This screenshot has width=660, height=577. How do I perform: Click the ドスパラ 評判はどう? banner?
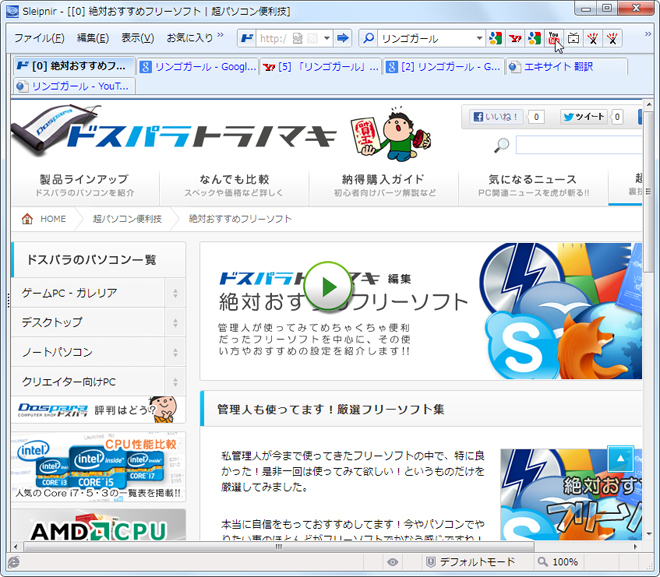98,409
